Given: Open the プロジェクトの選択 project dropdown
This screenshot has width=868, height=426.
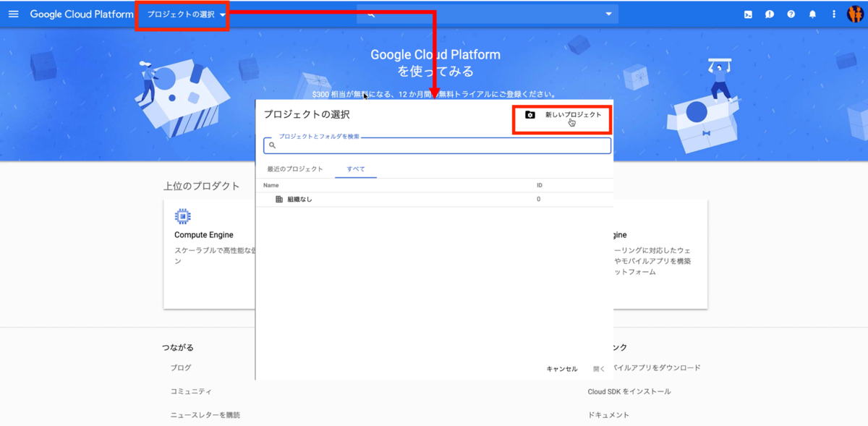Looking at the screenshot, I should tap(187, 14).
